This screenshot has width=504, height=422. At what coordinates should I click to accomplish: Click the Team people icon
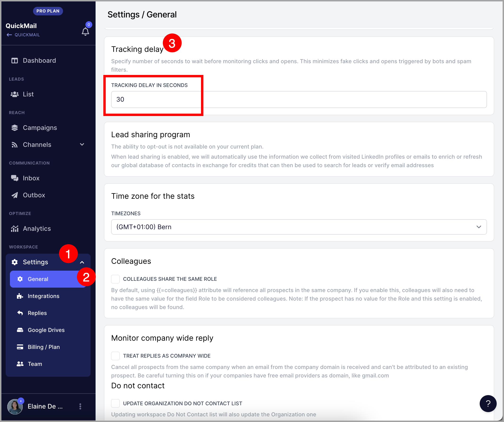click(x=20, y=364)
